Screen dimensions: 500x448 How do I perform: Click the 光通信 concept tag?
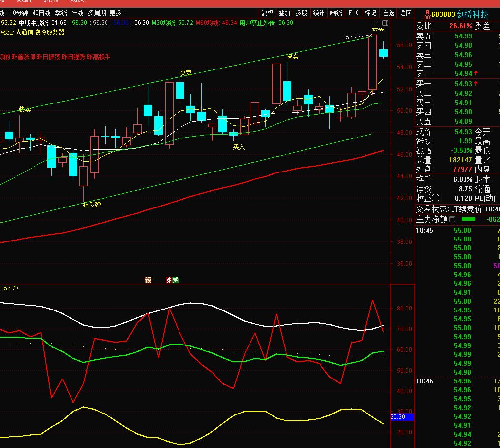pyautogui.click(x=24, y=32)
